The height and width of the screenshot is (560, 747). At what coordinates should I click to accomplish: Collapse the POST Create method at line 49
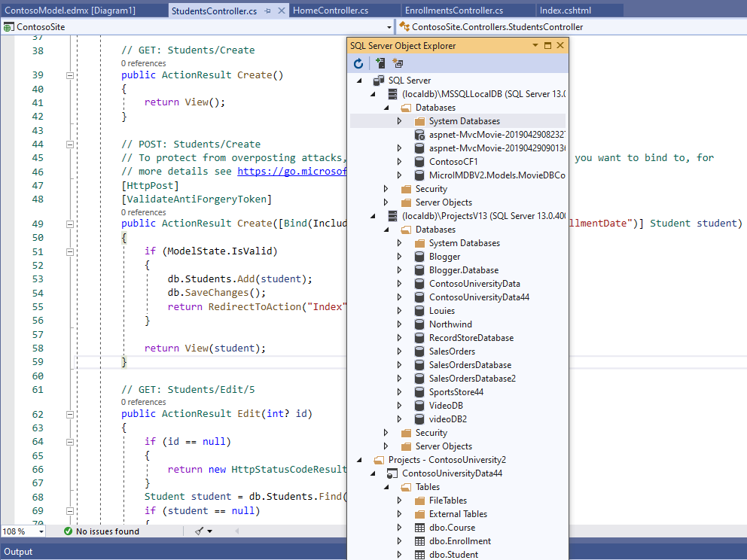pos(70,224)
